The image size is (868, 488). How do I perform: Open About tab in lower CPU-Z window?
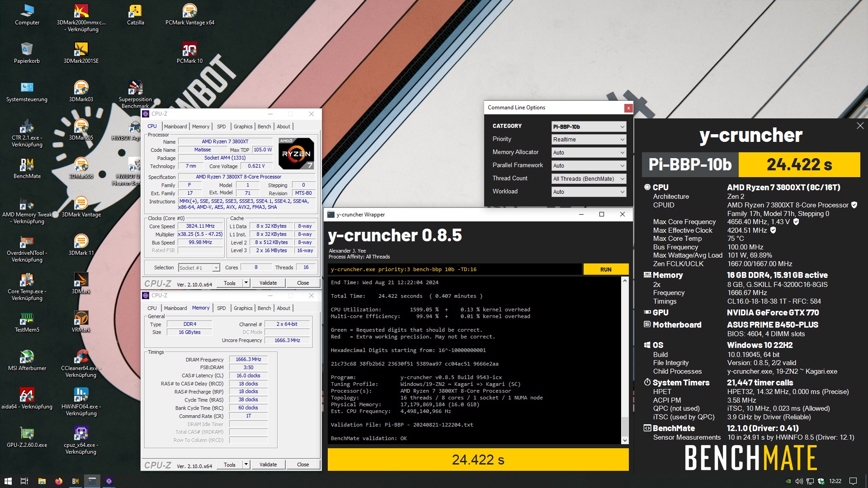(283, 308)
